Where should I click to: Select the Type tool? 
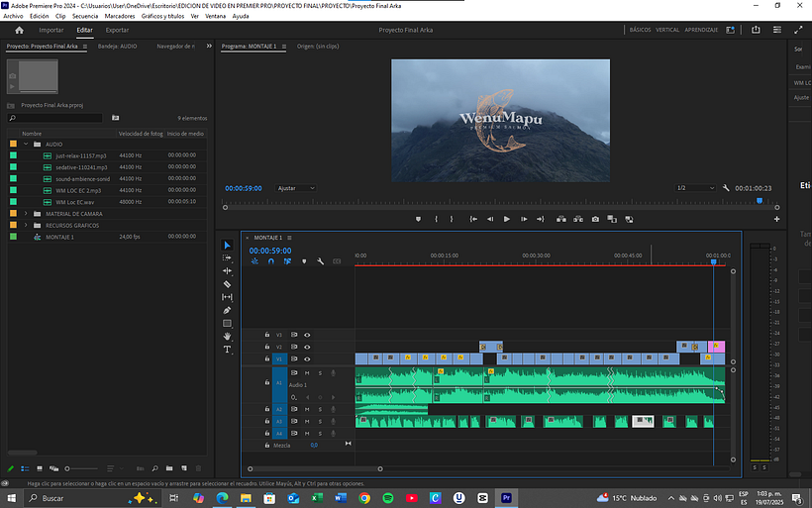[x=227, y=350]
